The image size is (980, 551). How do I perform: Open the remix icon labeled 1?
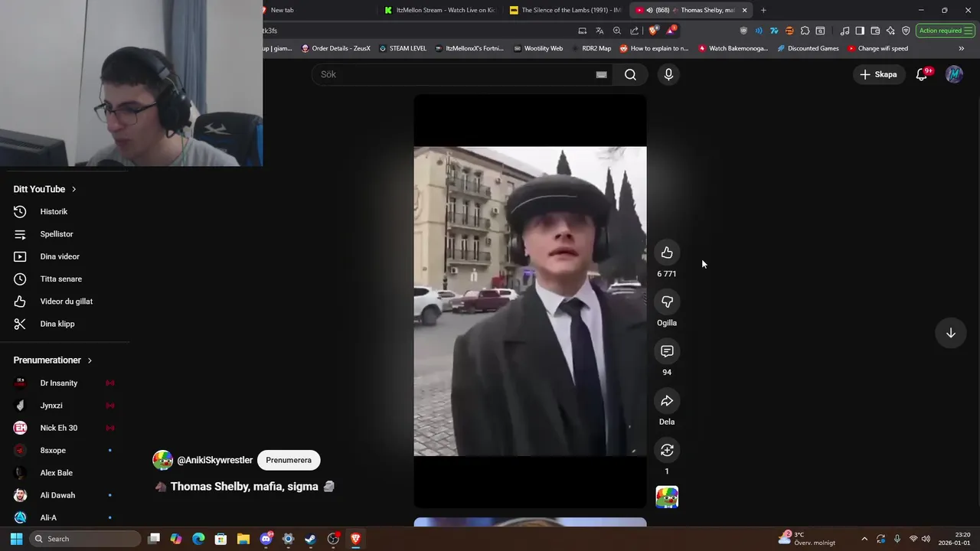tap(667, 450)
